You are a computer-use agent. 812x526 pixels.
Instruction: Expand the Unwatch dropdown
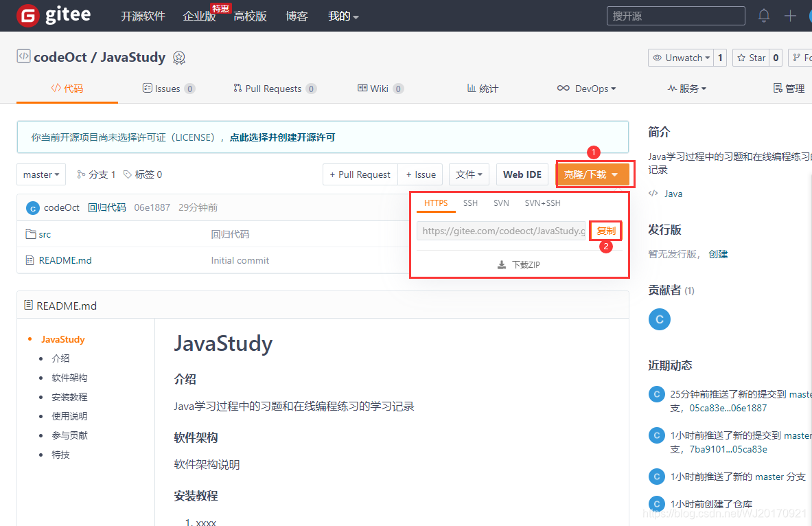coord(680,58)
